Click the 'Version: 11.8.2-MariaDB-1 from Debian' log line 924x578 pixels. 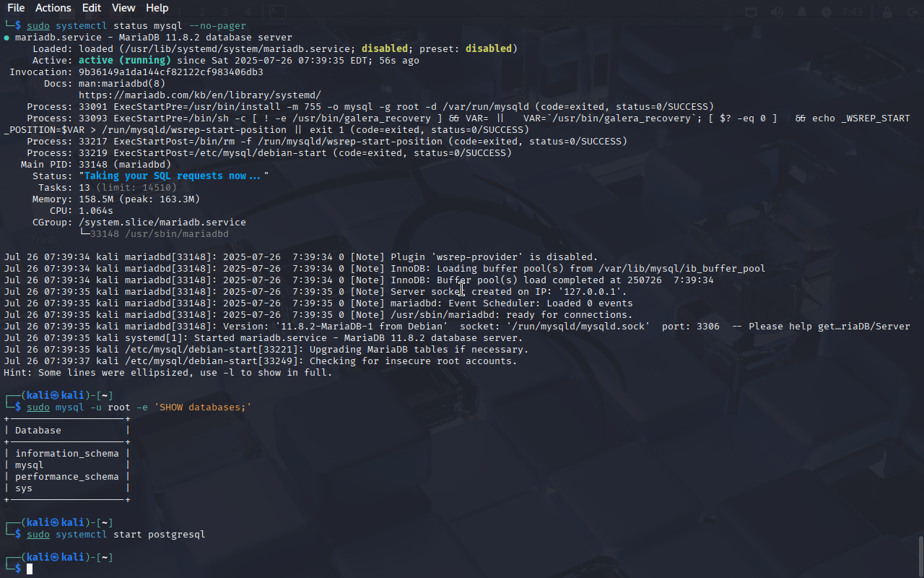pyautogui.click(x=457, y=327)
